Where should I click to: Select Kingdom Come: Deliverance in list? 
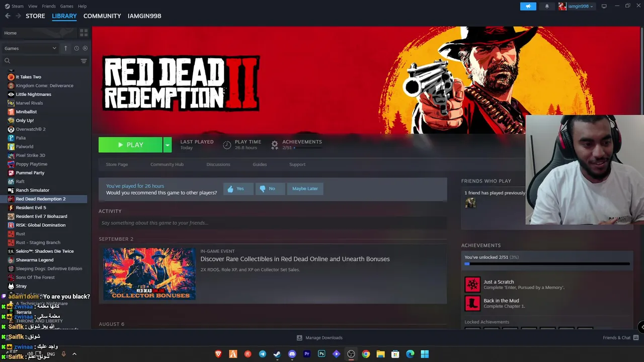coord(45,85)
